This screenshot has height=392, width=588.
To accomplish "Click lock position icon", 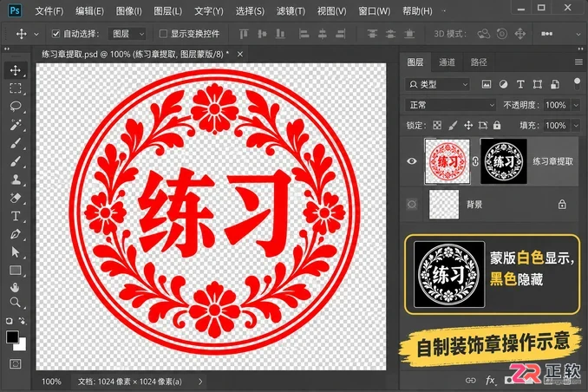I will [468, 125].
